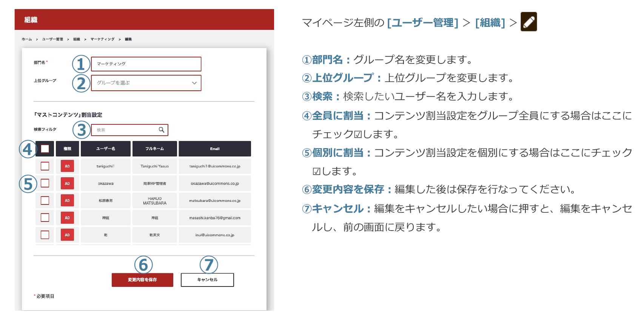Click the 変更内容を保存 button
Viewport: 644px width, 319px height.
pyautogui.click(x=142, y=280)
